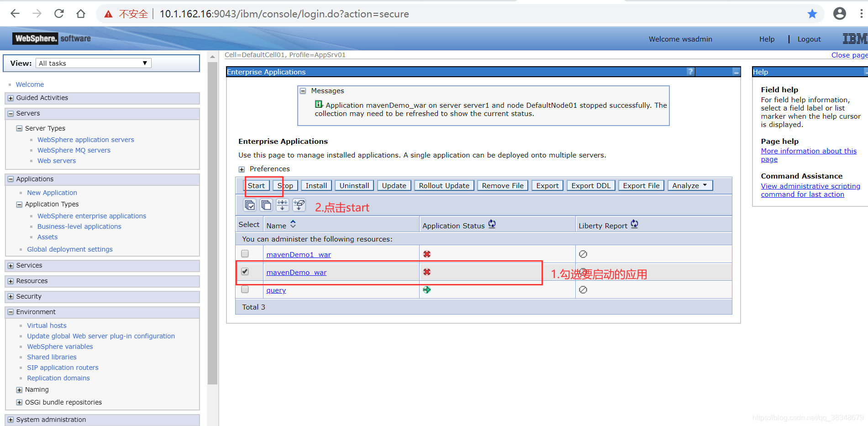Open the Analyze dropdown button
The height and width of the screenshot is (426, 868).
pyautogui.click(x=690, y=185)
